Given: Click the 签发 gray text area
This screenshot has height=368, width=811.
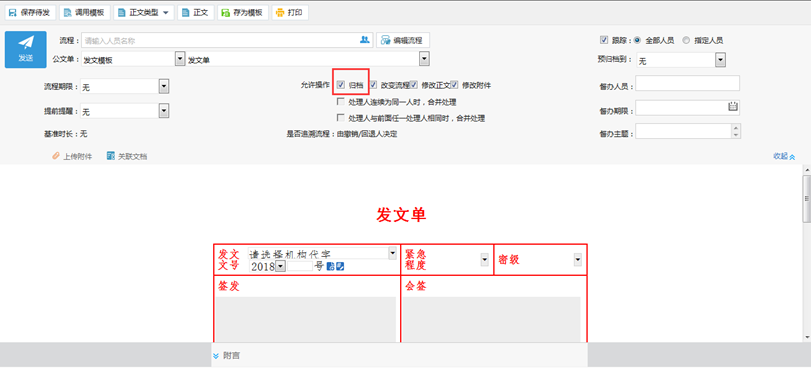Looking at the screenshot, I should pyautogui.click(x=306, y=319).
